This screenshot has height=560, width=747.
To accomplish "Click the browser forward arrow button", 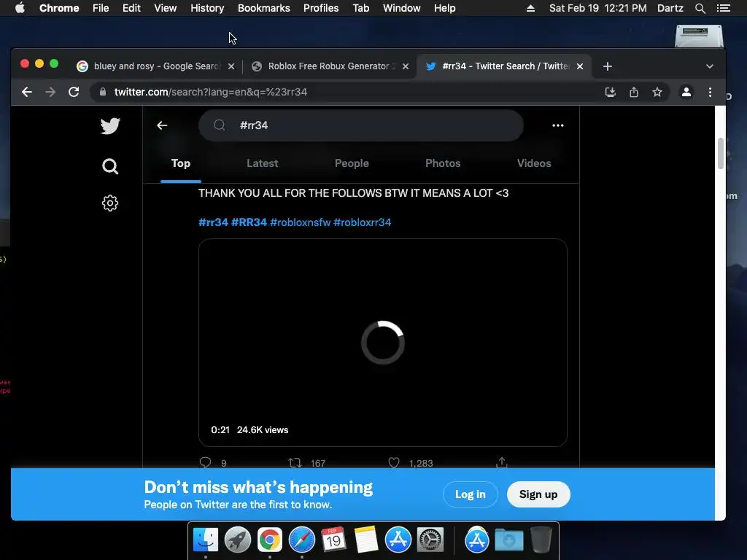I will point(50,92).
